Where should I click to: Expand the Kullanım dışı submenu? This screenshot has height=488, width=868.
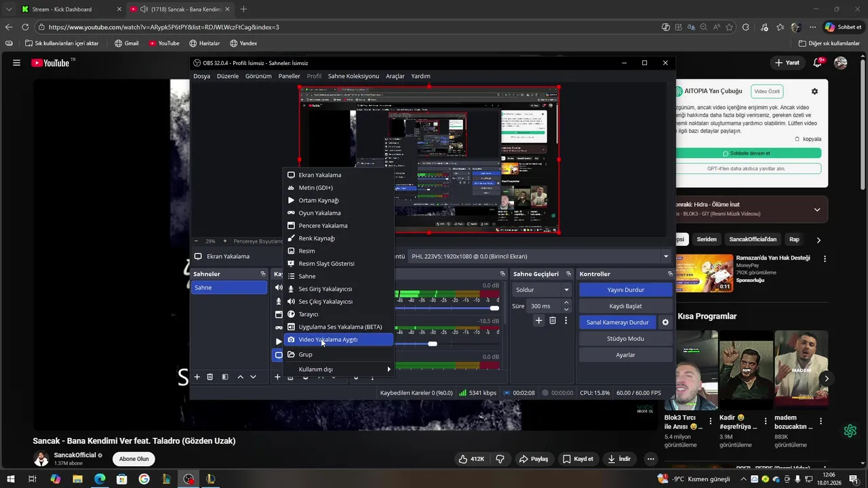pos(338,369)
